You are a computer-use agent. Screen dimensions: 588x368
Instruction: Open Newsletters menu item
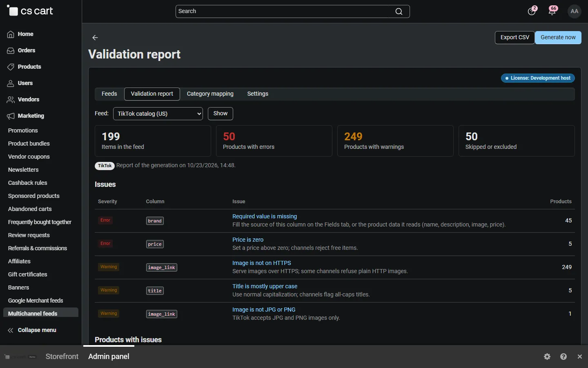coord(23,170)
